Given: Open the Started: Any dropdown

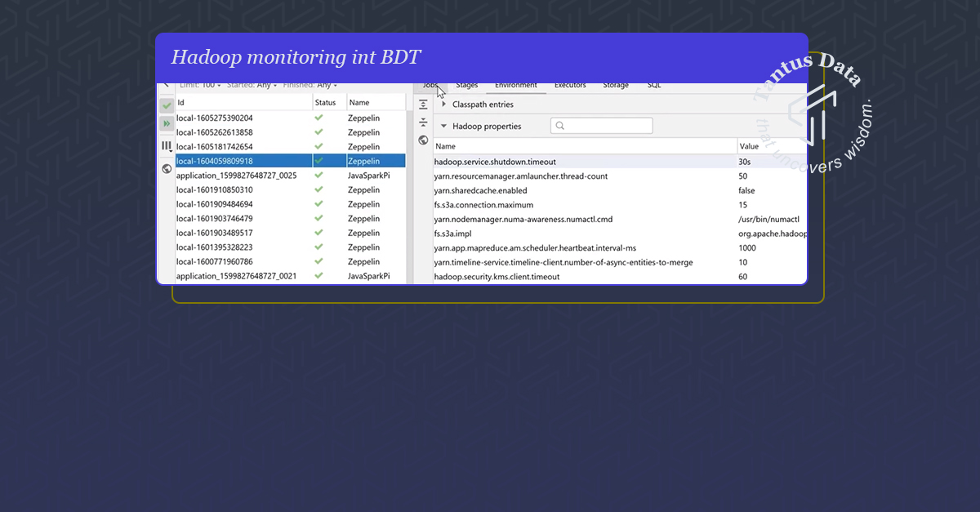Looking at the screenshot, I should tap(252, 85).
